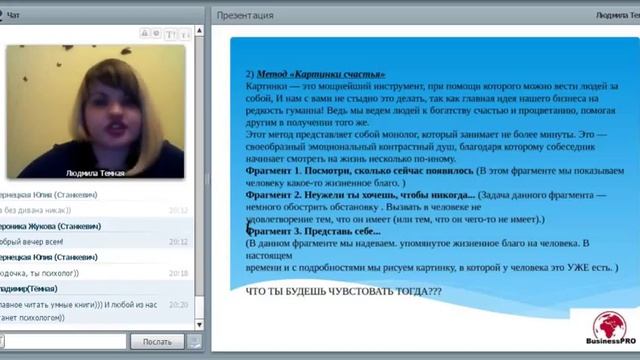The image size is (640, 360).
Task: Click the chat scrollbar down arrow
Action: [x=199, y=325]
